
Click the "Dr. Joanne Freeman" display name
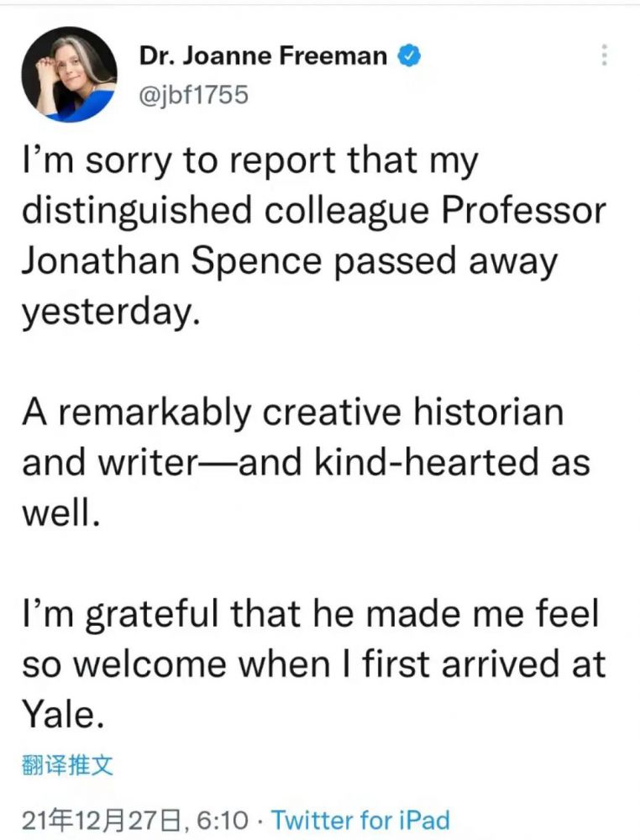[262, 56]
